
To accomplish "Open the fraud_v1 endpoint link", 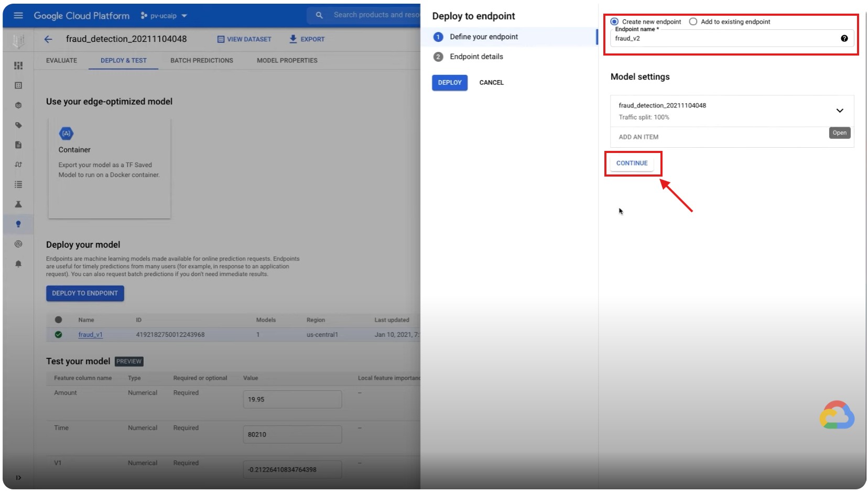I will [x=90, y=335].
